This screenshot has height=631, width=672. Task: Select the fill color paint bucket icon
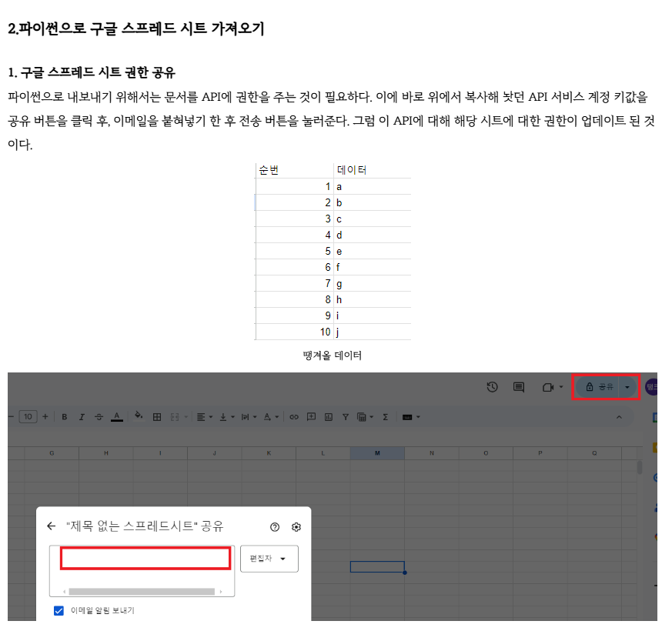tap(138, 416)
